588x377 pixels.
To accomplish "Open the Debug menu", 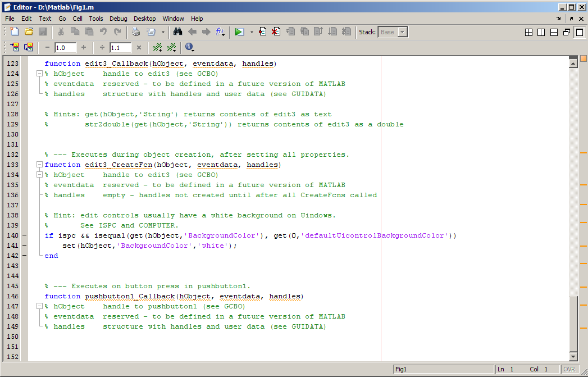I will point(118,19).
